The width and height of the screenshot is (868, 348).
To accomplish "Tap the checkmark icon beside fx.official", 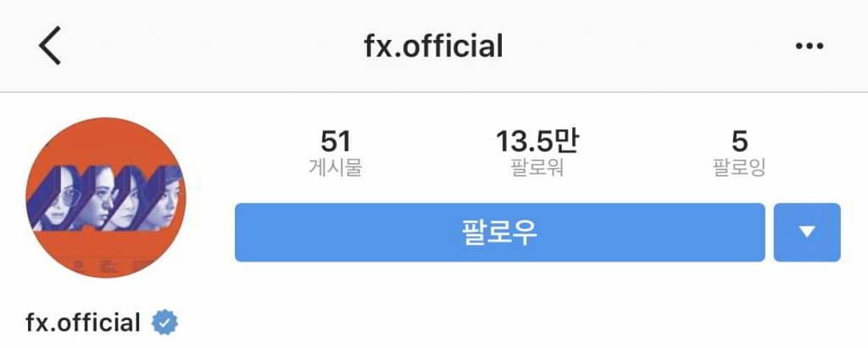I will (x=164, y=323).
